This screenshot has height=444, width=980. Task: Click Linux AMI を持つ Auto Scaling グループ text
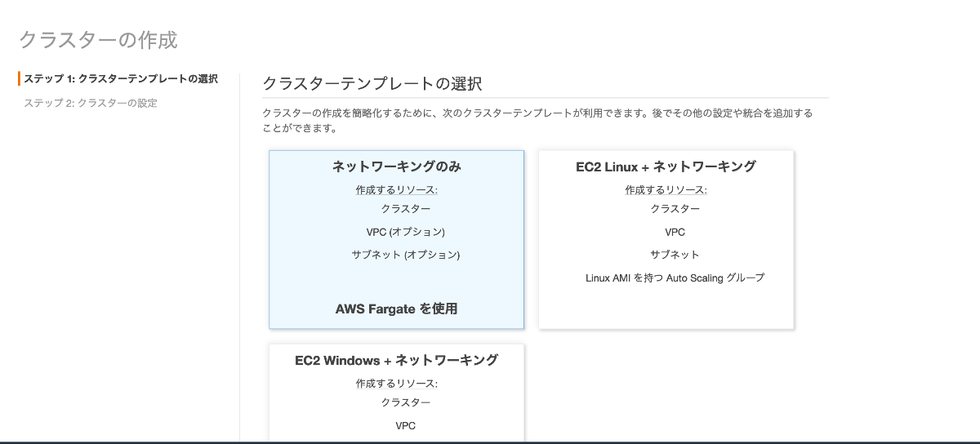click(x=675, y=277)
